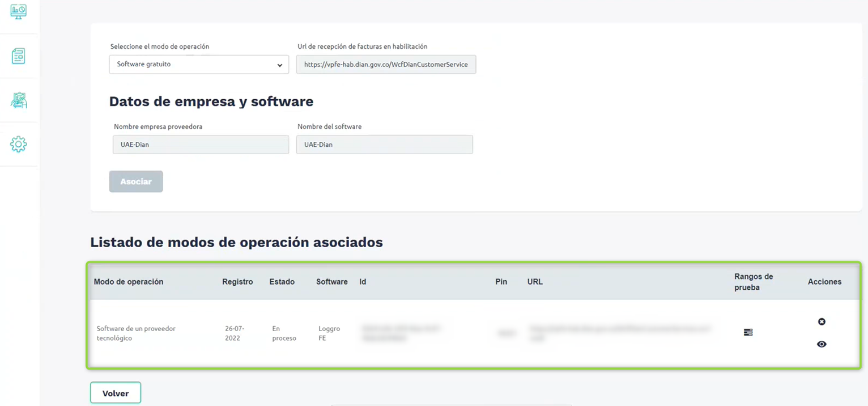The width and height of the screenshot is (868, 406).
Task: Click the Asociar button
Action: (136, 181)
